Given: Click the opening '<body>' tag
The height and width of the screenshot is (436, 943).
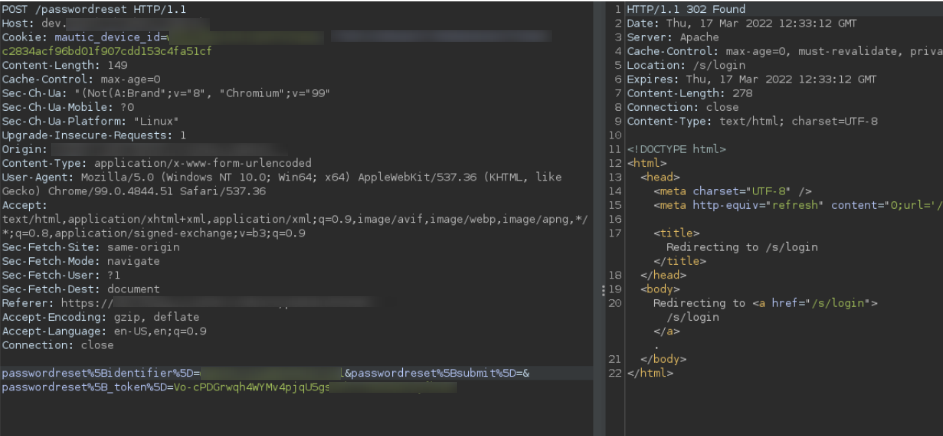Looking at the screenshot, I should click(x=660, y=289).
